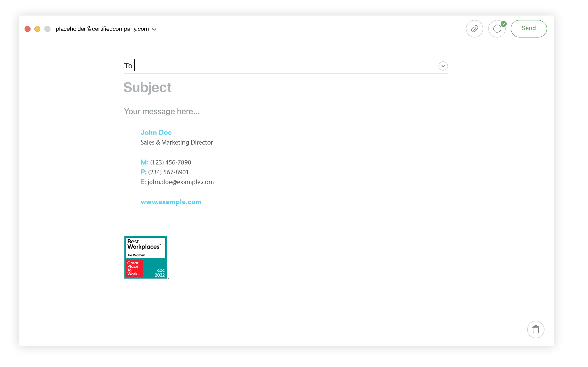The width and height of the screenshot is (588, 367).
Task: Click the John Doe name link
Action: tap(156, 132)
